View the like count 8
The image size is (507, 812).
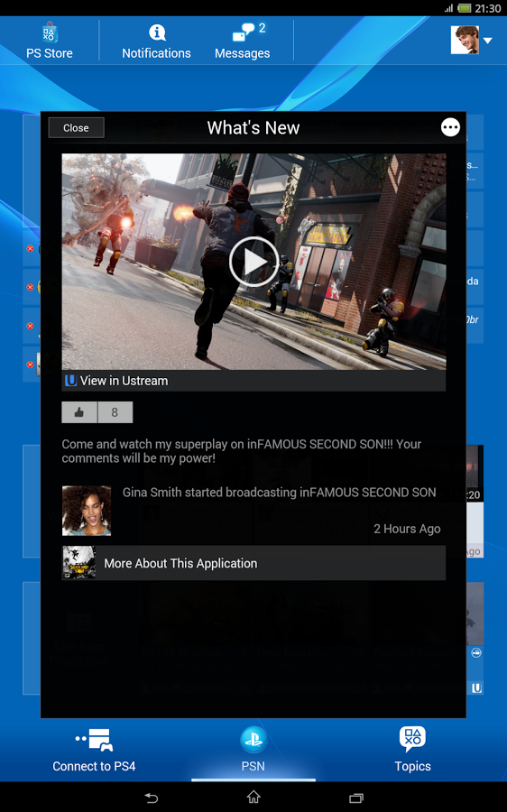[115, 412]
